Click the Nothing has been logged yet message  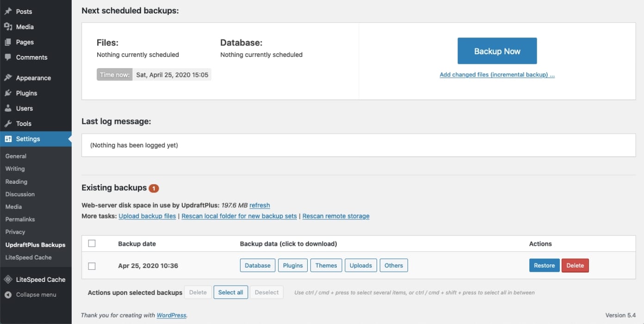134,145
